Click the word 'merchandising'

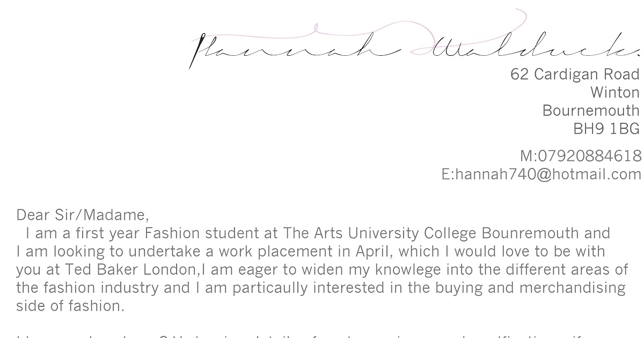click(x=572, y=288)
